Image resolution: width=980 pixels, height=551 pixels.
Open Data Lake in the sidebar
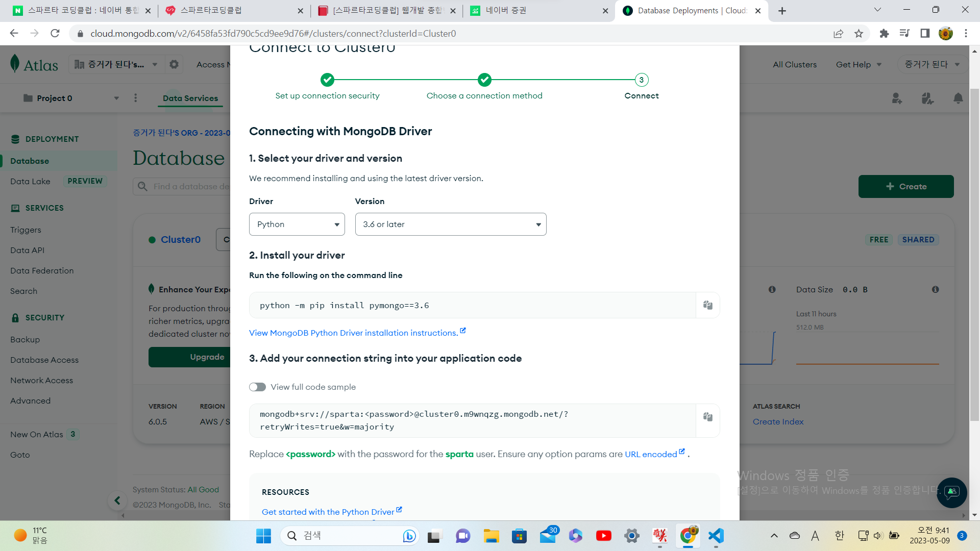(30, 182)
